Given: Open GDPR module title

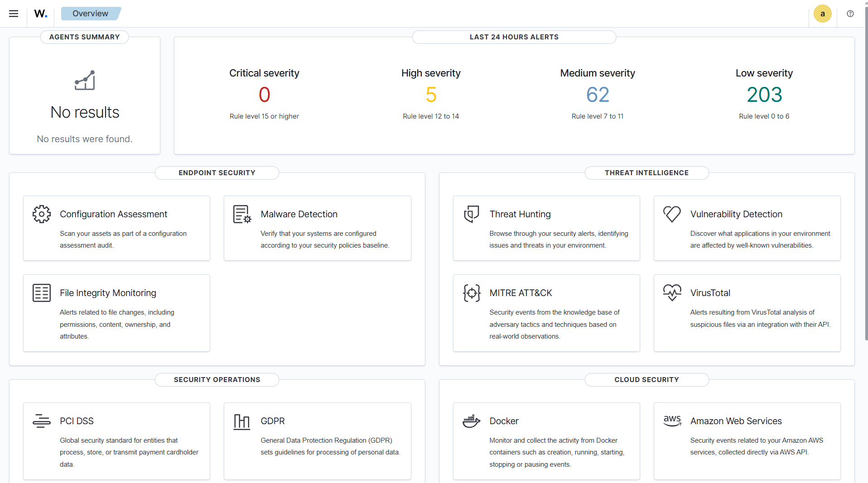Looking at the screenshot, I should pyautogui.click(x=272, y=421).
